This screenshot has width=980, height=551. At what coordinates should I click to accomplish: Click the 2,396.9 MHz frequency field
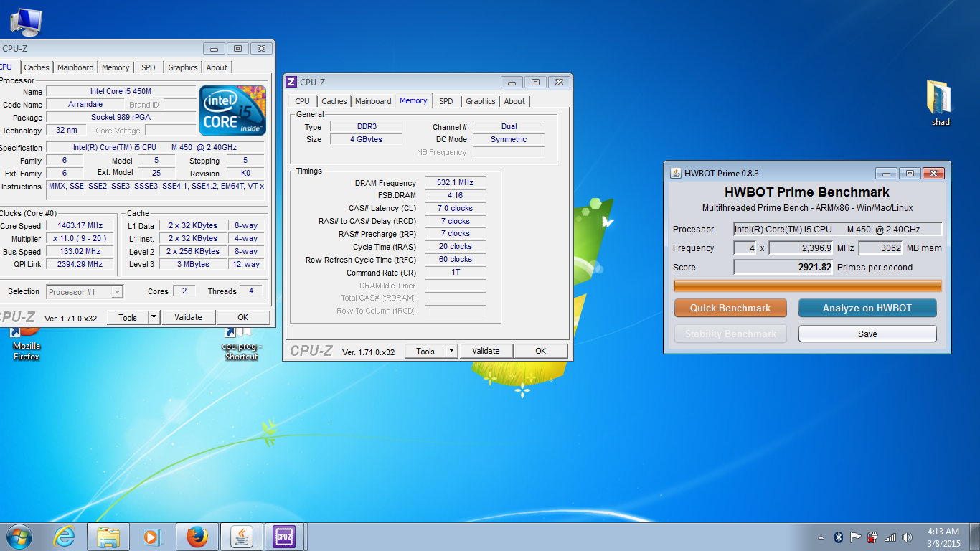click(801, 248)
